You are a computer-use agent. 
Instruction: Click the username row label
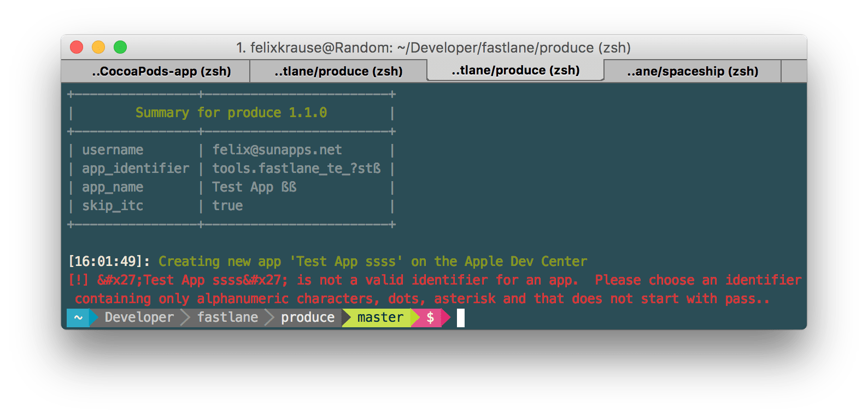(113, 150)
